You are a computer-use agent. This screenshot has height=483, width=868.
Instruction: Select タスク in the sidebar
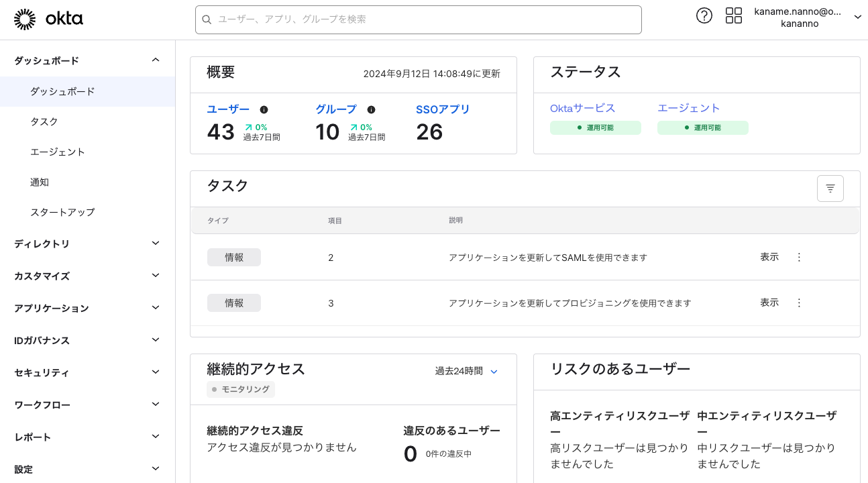(44, 121)
